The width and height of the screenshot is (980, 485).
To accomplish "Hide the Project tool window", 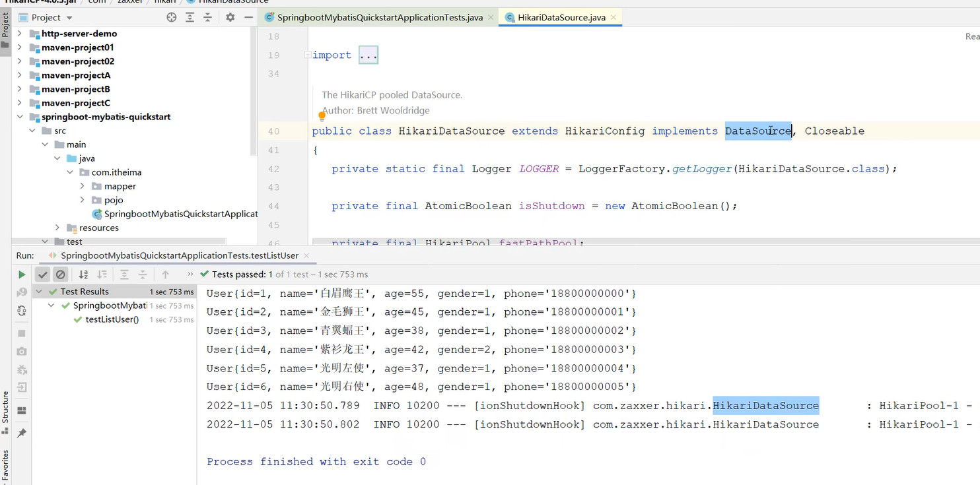I will coord(249,16).
